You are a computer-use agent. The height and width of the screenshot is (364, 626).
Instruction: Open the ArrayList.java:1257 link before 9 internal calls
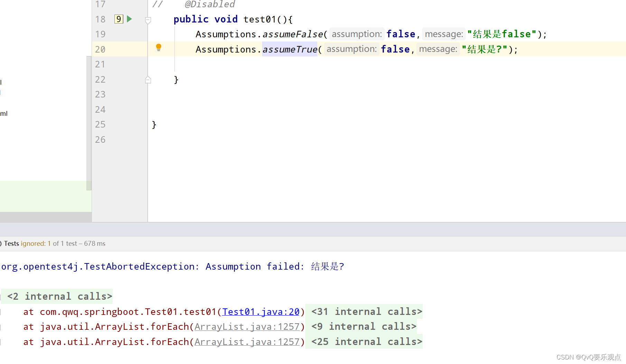pos(247,327)
